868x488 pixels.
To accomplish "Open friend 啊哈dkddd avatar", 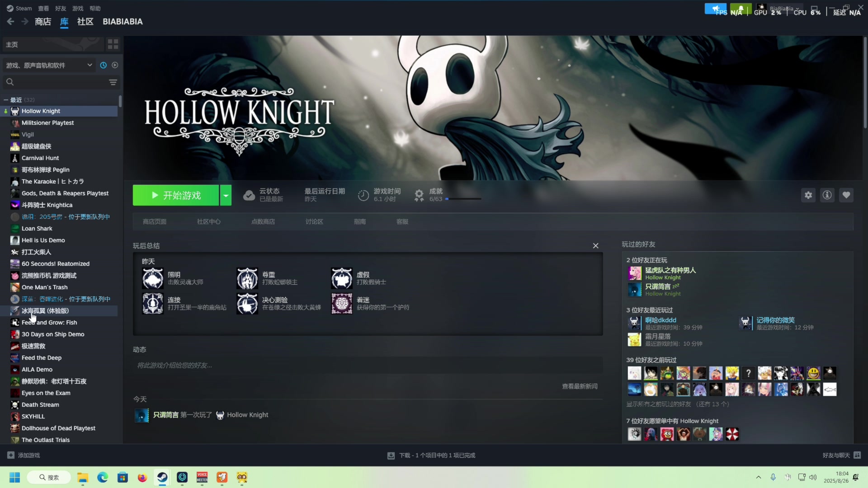I will (635, 323).
